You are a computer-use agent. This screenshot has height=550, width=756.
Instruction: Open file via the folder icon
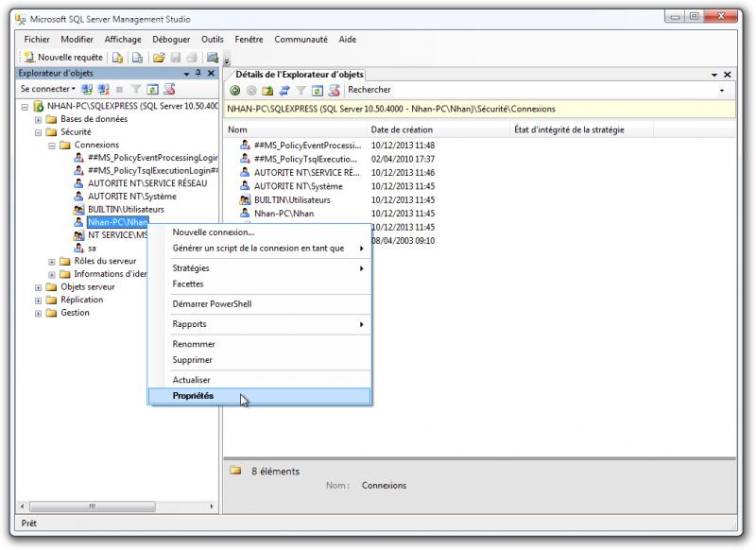click(159, 58)
